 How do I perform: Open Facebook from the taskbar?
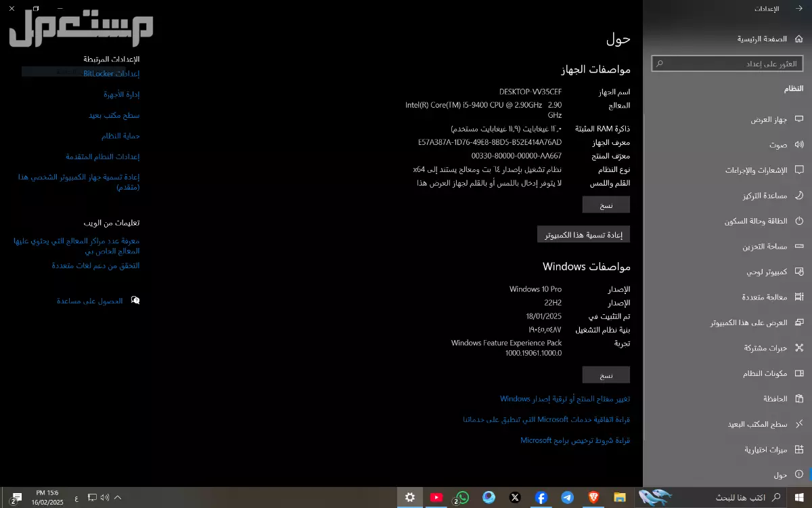click(541, 497)
